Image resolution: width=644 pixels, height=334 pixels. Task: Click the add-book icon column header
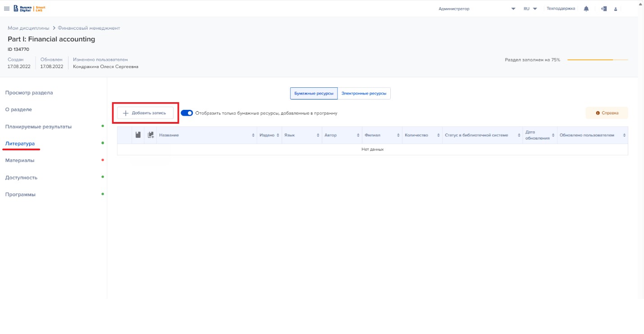tap(151, 135)
